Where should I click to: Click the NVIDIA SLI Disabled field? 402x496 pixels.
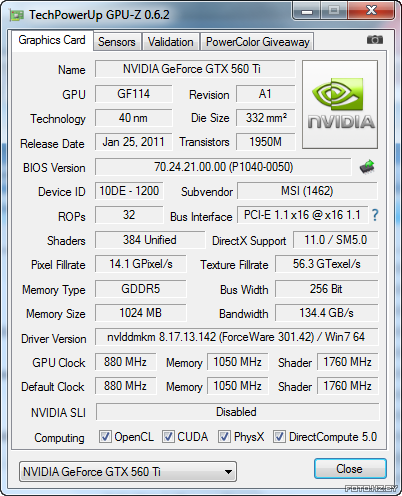[237, 412]
